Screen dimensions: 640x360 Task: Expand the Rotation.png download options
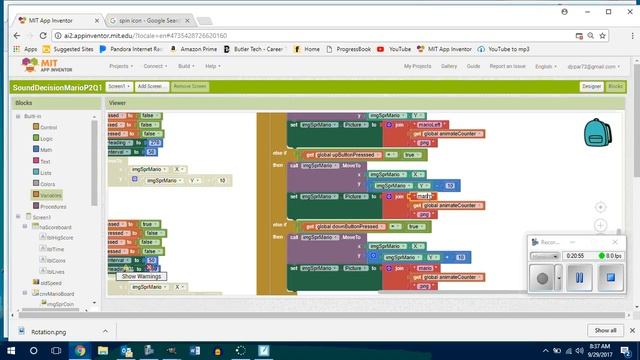click(x=105, y=331)
